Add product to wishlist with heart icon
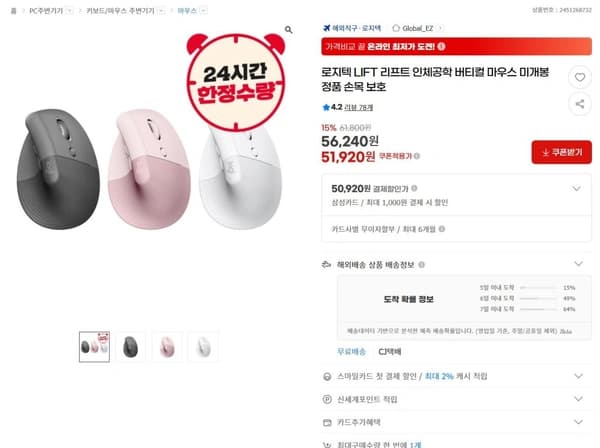Image resolution: width=600 pixels, height=448 pixels. coord(580,77)
